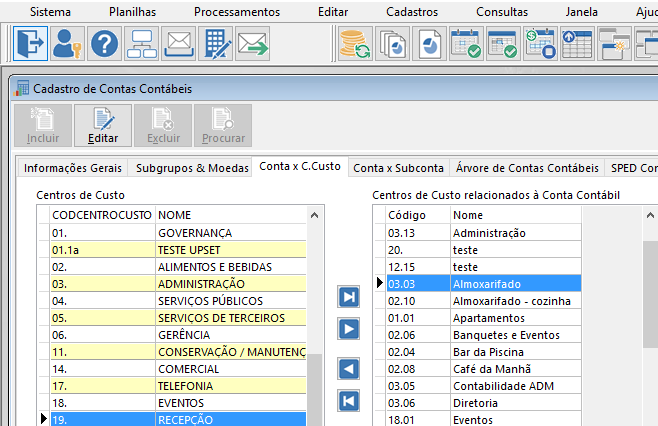
Task: Move all cost centers right button
Action: click(x=349, y=297)
